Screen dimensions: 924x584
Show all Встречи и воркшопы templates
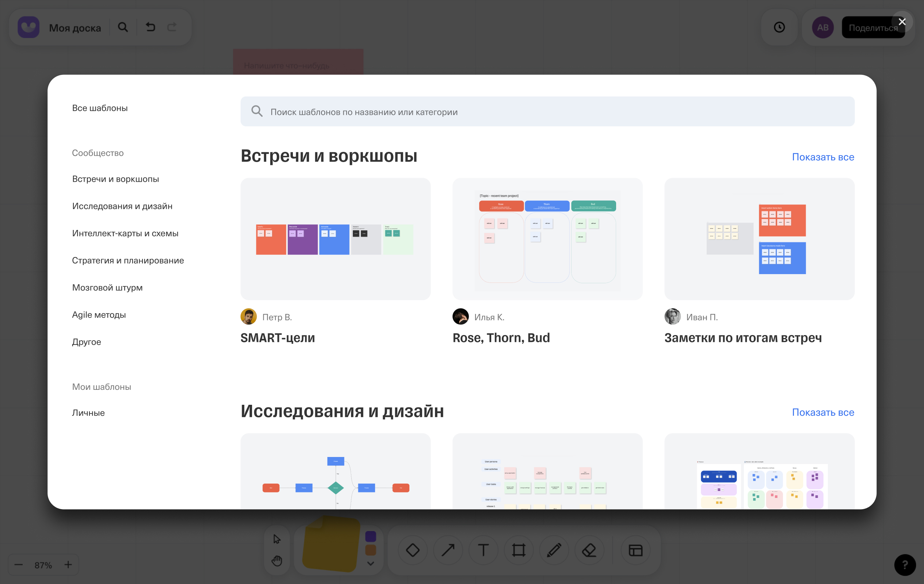coord(823,157)
